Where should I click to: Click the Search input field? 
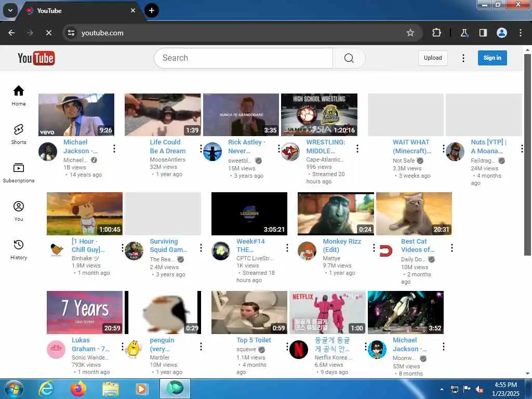point(243,58)
